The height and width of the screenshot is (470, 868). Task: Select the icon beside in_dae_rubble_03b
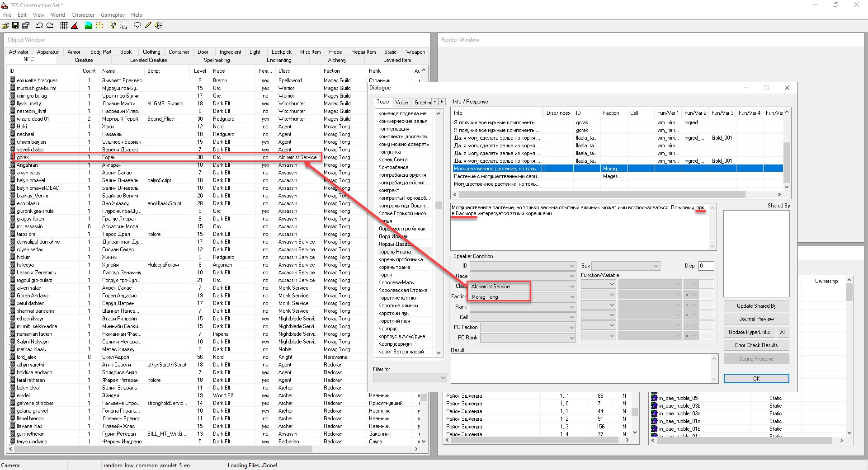click(x=654, y=406)
